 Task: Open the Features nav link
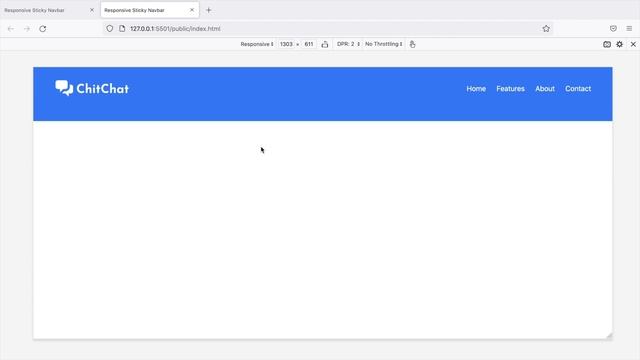[x=510, y=89]
